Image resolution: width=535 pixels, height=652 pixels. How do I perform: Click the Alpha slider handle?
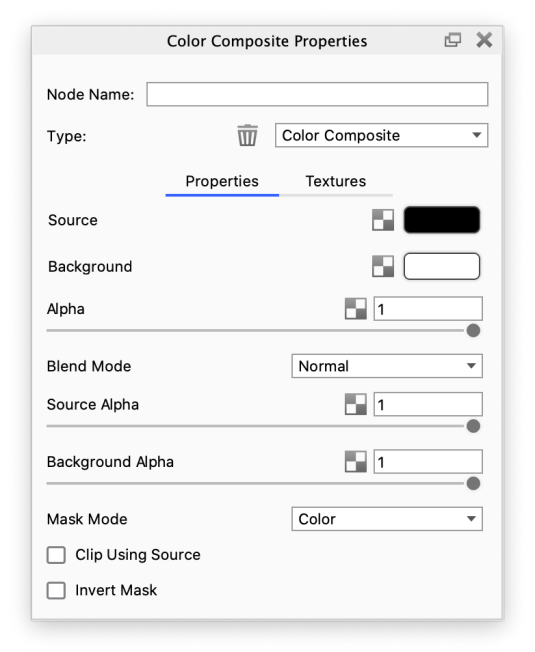473,331
